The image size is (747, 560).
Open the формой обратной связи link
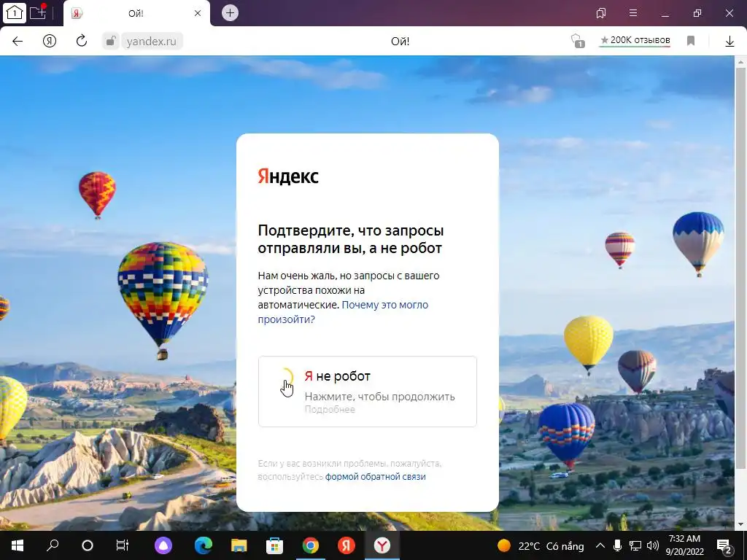[x=376, y=477]
